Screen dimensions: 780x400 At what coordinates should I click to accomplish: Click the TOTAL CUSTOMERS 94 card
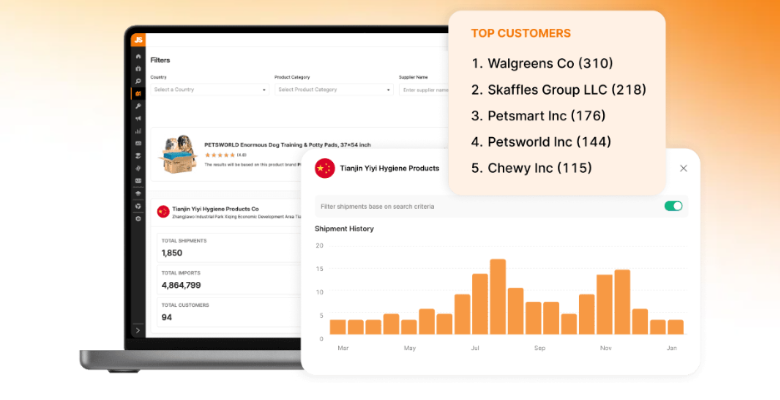[x=229, y=312]
